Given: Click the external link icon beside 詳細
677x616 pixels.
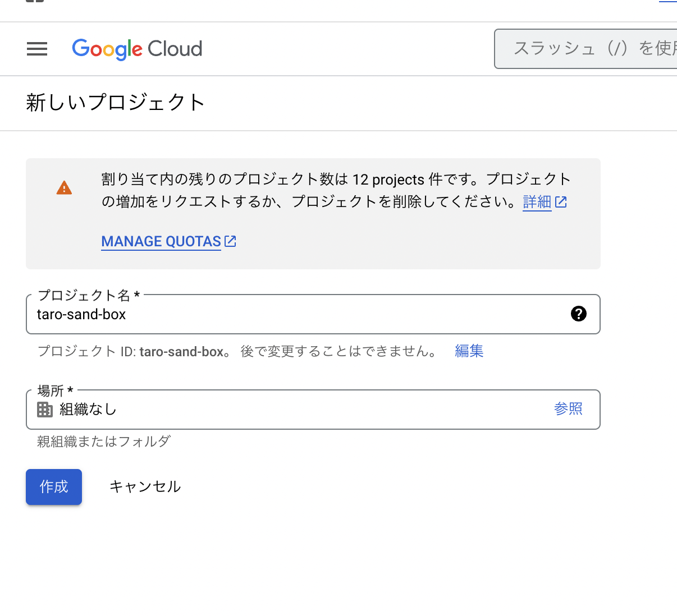Looking at the screenshot, I should pyautogui.click(x=561, y=202).
